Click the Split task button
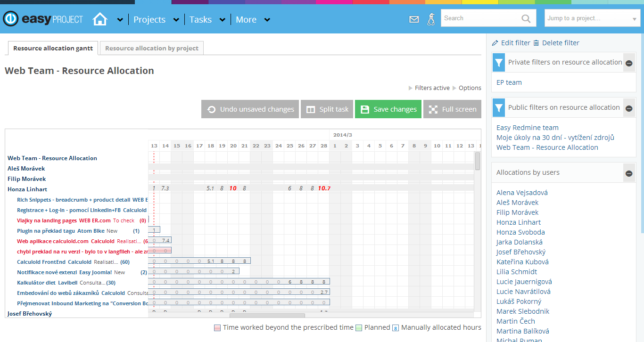Screen dimensions: 644x342 (328, 109)
